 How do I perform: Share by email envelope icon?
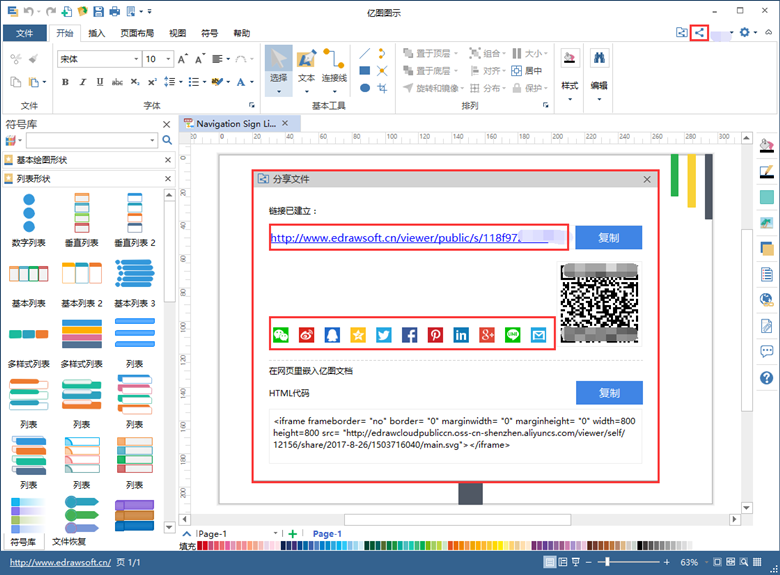(538, 335)
